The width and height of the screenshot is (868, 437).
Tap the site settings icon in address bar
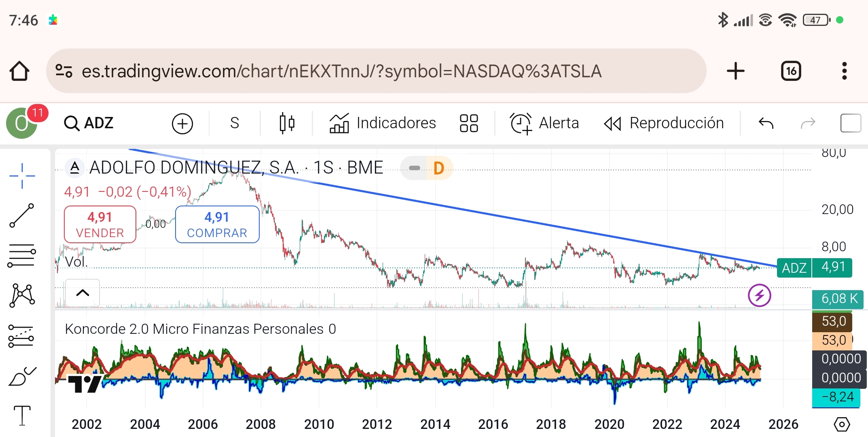[64, 71]
